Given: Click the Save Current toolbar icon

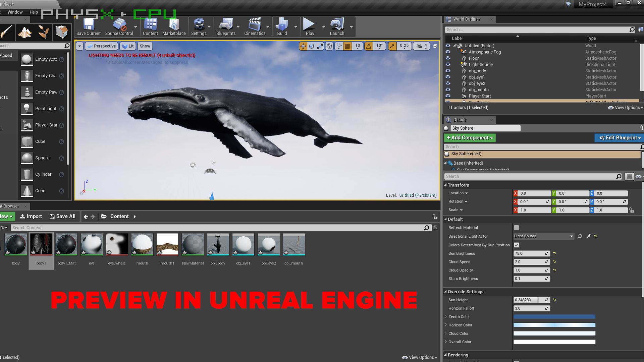Looking at the screenshot, I should pyautogui.click(x=89, y=27).
